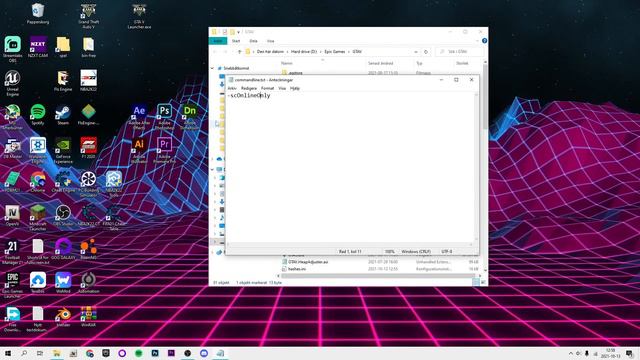Open the blue Arkiv tab in File Explorer

coord(218,41)
